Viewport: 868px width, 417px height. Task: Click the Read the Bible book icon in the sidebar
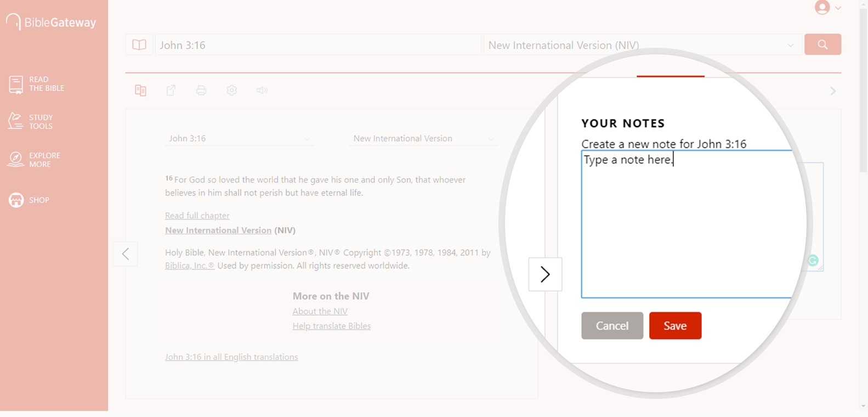coord(16,84)
